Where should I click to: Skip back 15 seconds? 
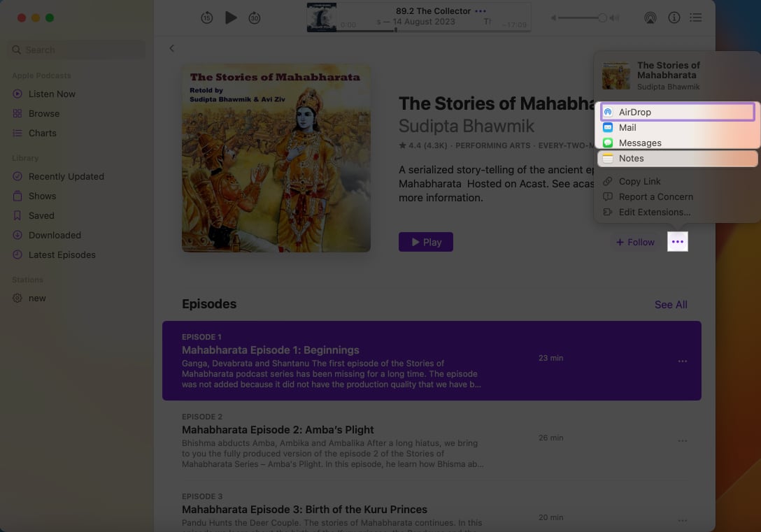(x=207, y=18)
